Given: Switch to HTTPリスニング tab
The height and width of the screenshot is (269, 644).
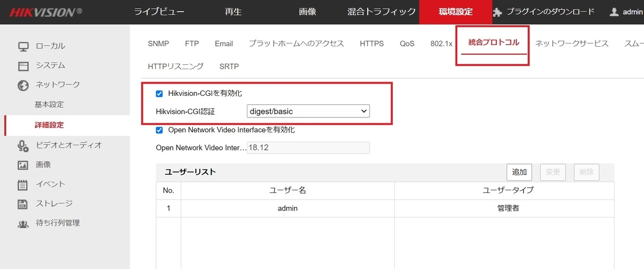Looking at the screenshot, I should [x=175, y=66].
